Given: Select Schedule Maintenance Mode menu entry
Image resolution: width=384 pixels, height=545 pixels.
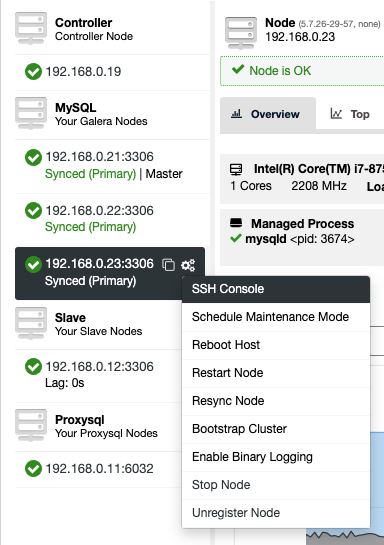Looking at the screenshot, I should click(276, 317).
